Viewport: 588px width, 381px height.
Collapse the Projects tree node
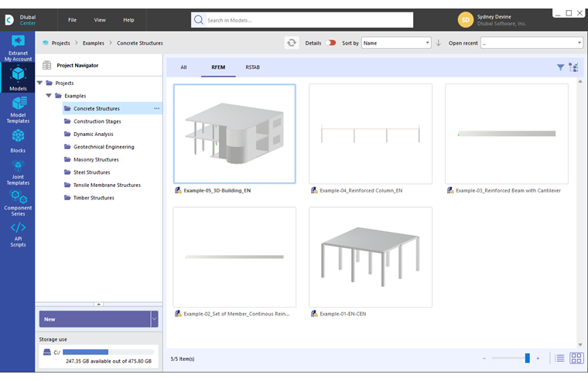coord(39,83)
